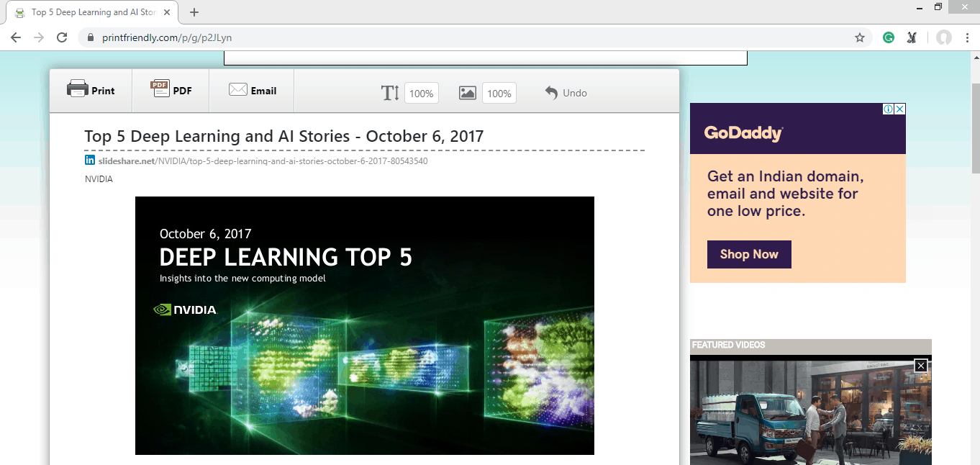Screen dimensions: 980x465
Task: Click the scissors-like extension icon
Action: (x=912, y=37)
